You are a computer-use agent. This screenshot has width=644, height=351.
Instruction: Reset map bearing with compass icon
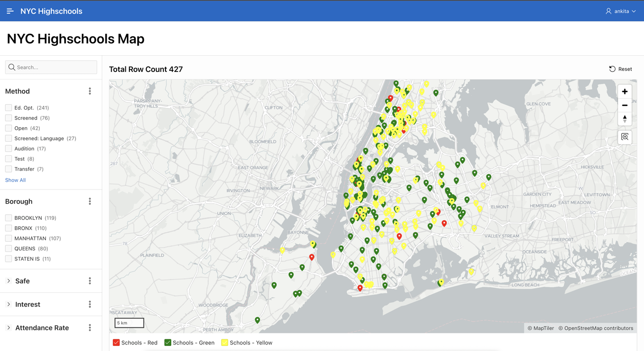[x=624, y=119]
